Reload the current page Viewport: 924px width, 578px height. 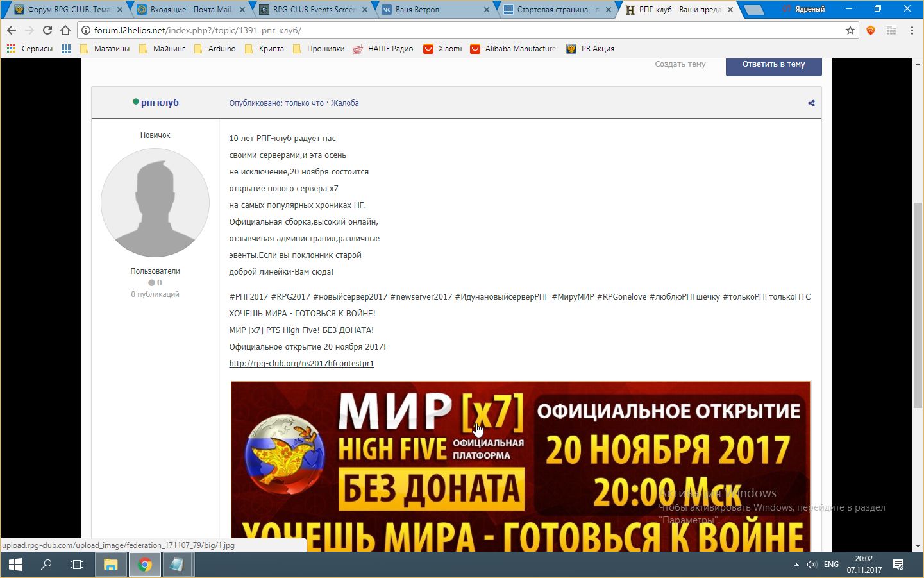[x=47, y=30]
